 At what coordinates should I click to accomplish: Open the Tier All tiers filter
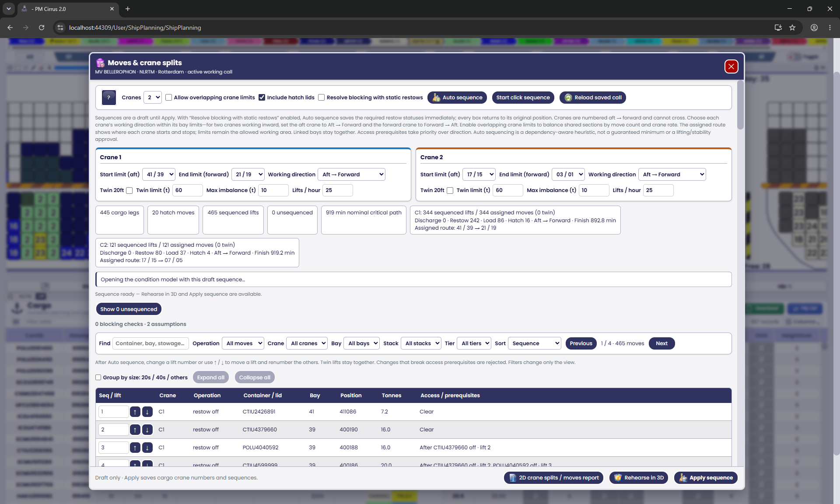point(474,343)
